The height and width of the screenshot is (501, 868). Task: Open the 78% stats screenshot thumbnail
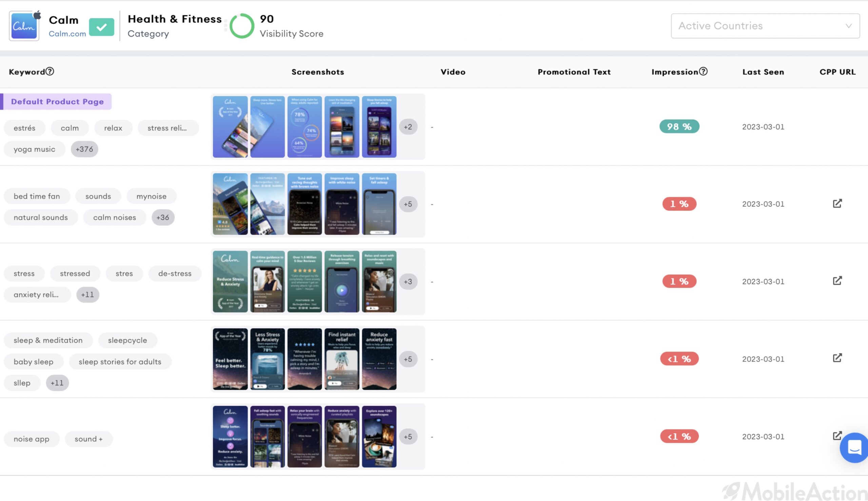304,127
